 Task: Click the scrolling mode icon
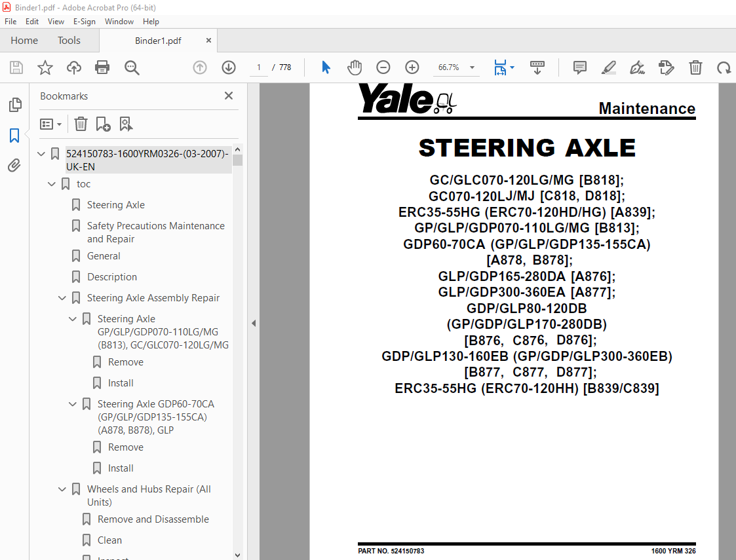(x=537, y=67)
